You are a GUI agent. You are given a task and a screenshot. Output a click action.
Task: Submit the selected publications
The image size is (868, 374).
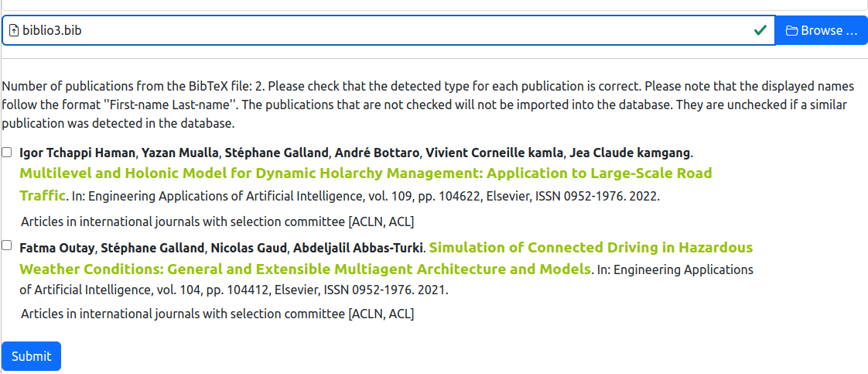[x=32, y=356]
